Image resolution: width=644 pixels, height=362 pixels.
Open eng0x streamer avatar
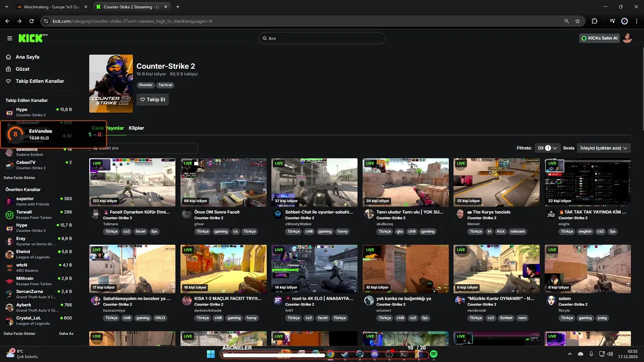point(551,214)
